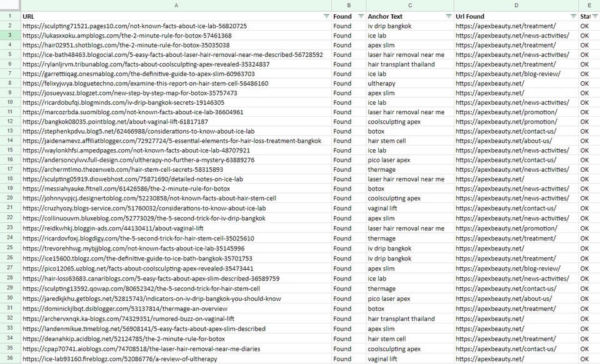Screen dimensions: 600x364
Task: Select the johnnyvpjcj.designertoblog.com URL cell
Action: tap(176, 198)
